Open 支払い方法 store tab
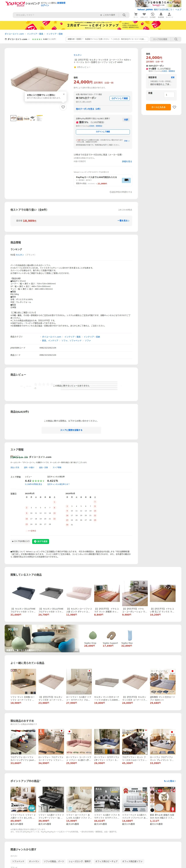 pos(15,467)
